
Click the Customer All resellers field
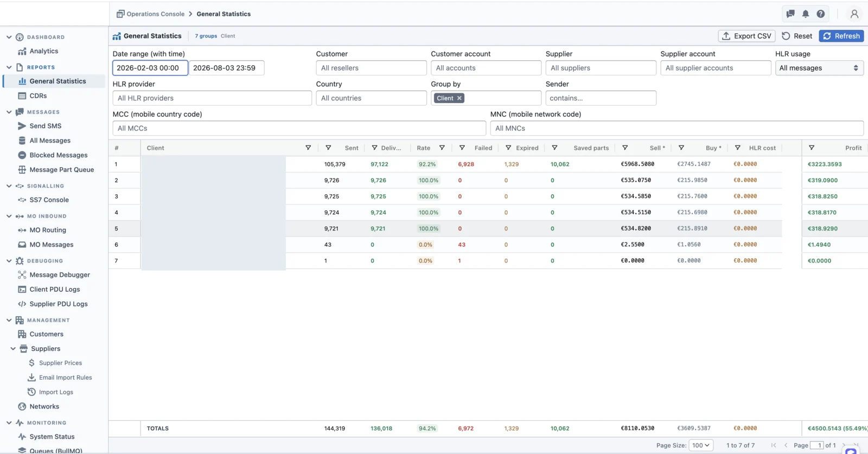(371, 68)
